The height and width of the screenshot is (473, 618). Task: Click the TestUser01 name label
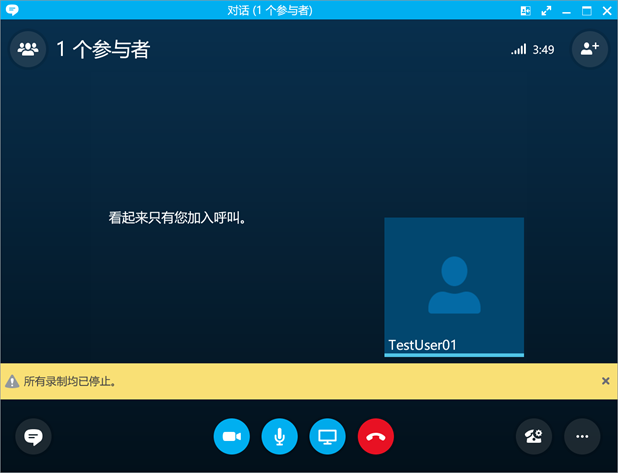[x=422, y=345]
